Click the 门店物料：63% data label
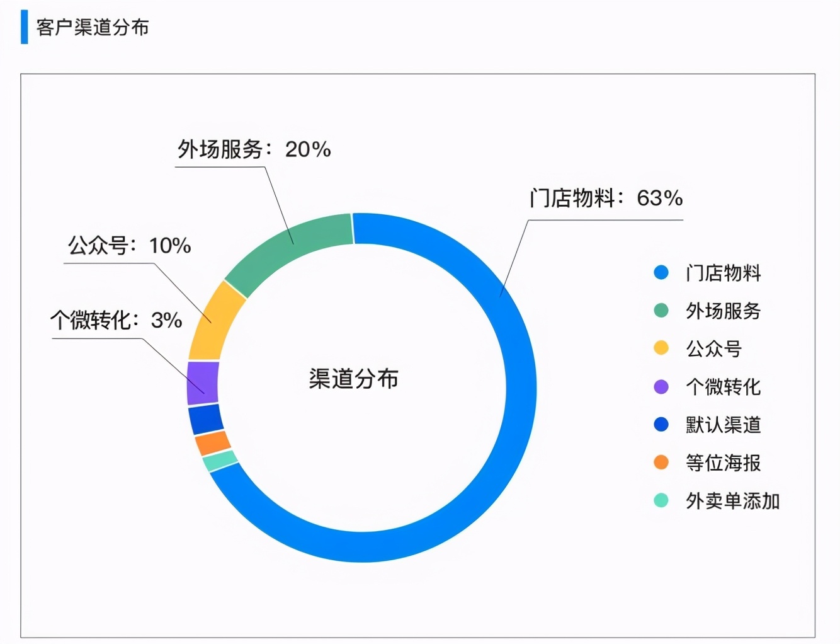Image resolution: width=840 pixels, height=644 pixels. [x=606, y=198]
